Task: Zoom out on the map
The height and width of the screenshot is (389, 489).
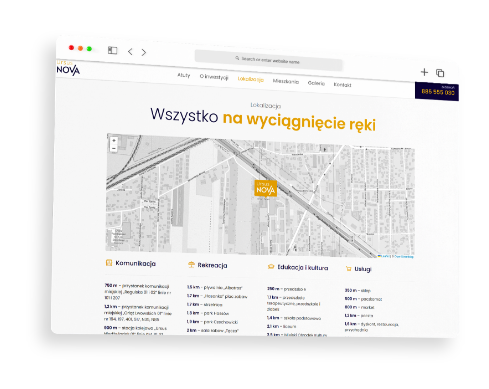Action: pyautogui.click(x=114, y=148)
